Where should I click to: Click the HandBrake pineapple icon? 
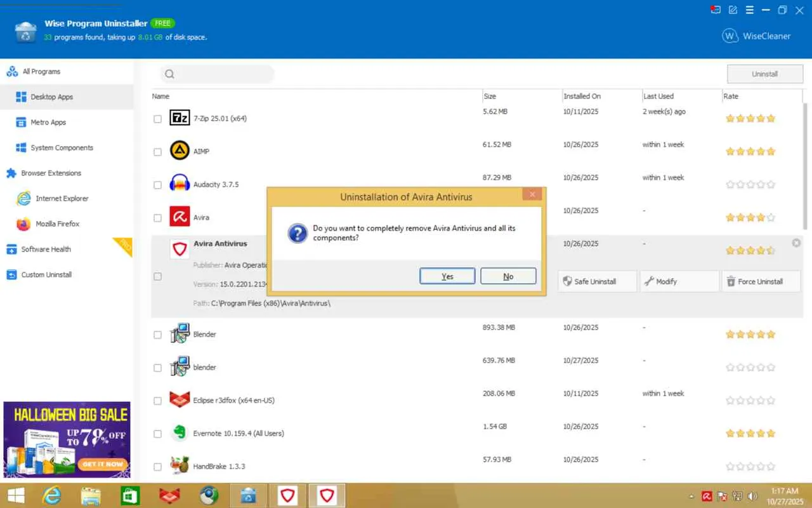(x=180, y=466)
